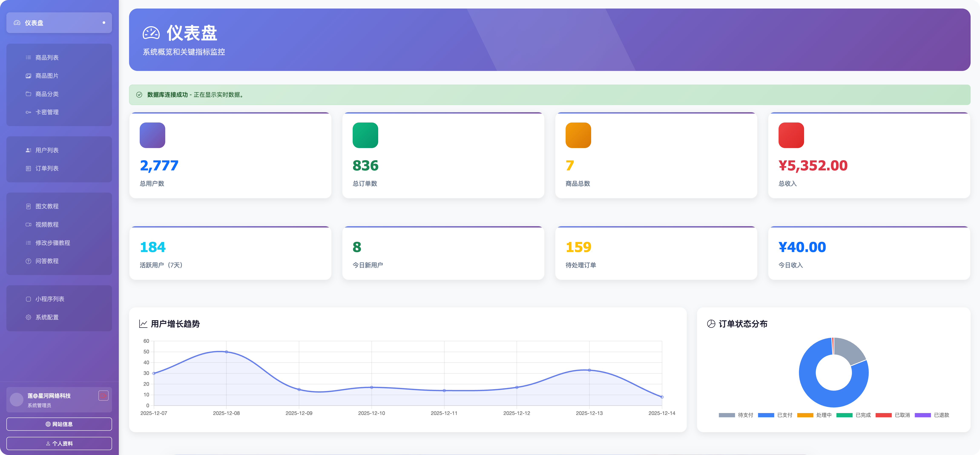Select 系统配置 in sidebar
980x455 pixels.
click(x=47, y=317)
